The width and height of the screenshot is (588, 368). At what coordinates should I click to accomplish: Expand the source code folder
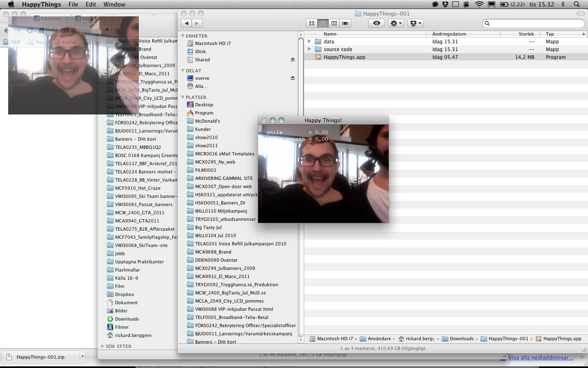[x=309, y=49]
